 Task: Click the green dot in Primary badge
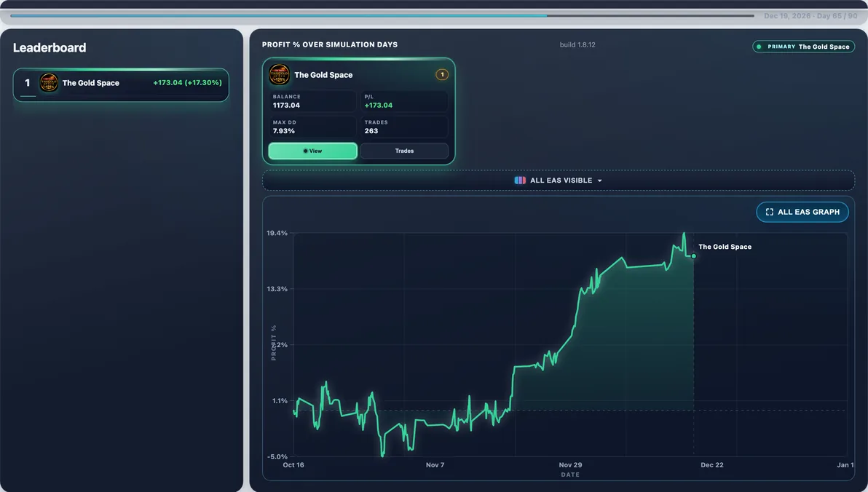(x=759, y=47)
